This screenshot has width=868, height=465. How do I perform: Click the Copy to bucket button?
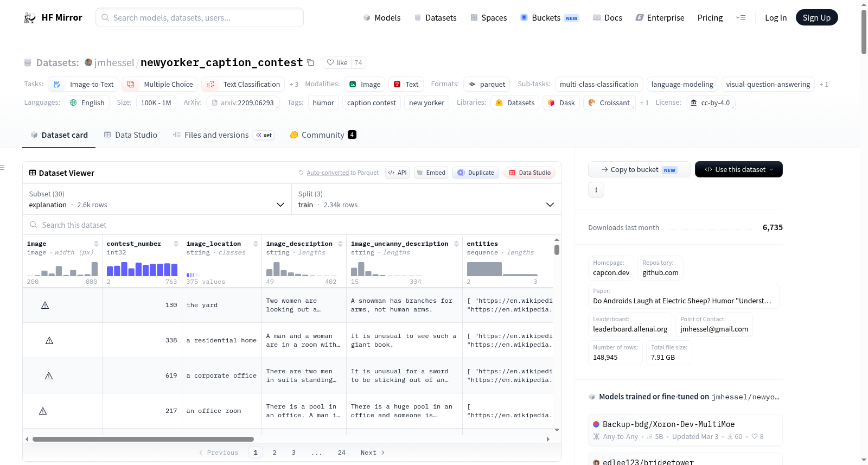click(x=639, y=169)
